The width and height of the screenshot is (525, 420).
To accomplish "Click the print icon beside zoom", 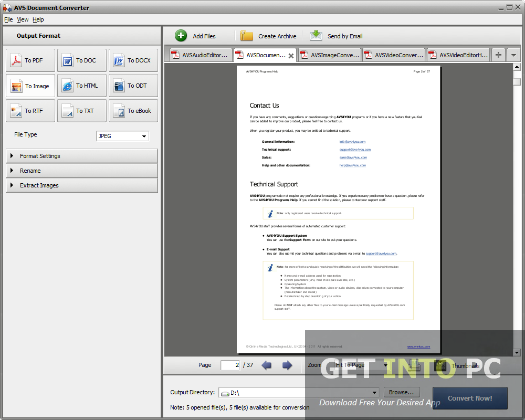I will [414, 365].
